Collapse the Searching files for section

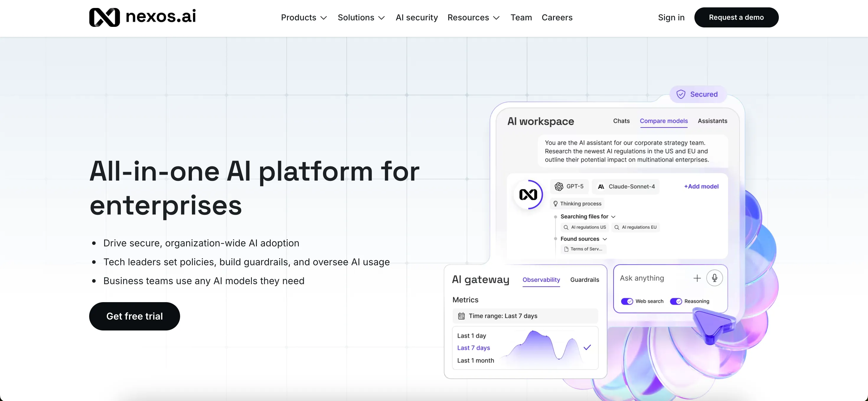tap(613, 217)
